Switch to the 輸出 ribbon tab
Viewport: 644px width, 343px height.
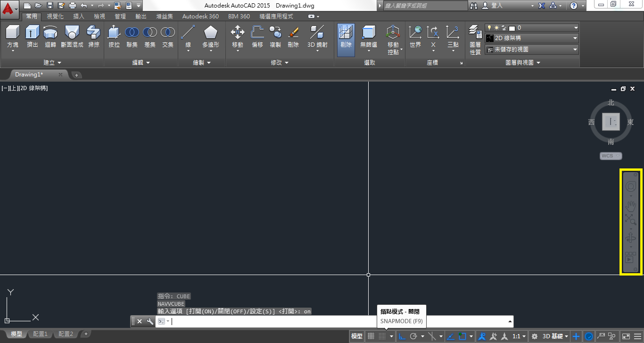(141, 16)
